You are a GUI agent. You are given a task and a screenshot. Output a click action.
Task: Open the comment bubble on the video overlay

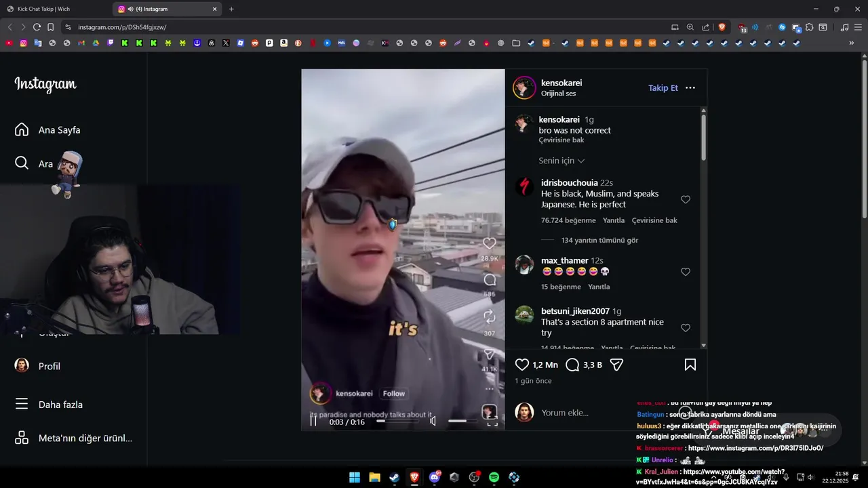pyautogui.click(x=489, y=279)
